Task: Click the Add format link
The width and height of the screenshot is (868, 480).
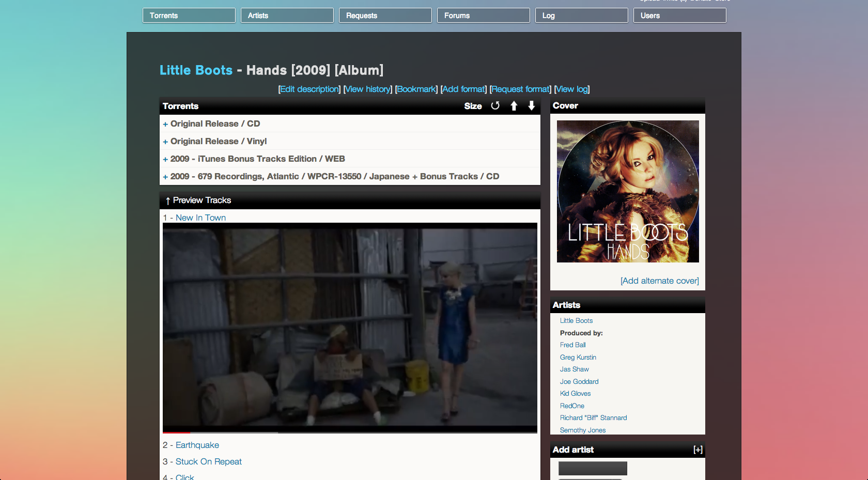Action: coord(463,89)
